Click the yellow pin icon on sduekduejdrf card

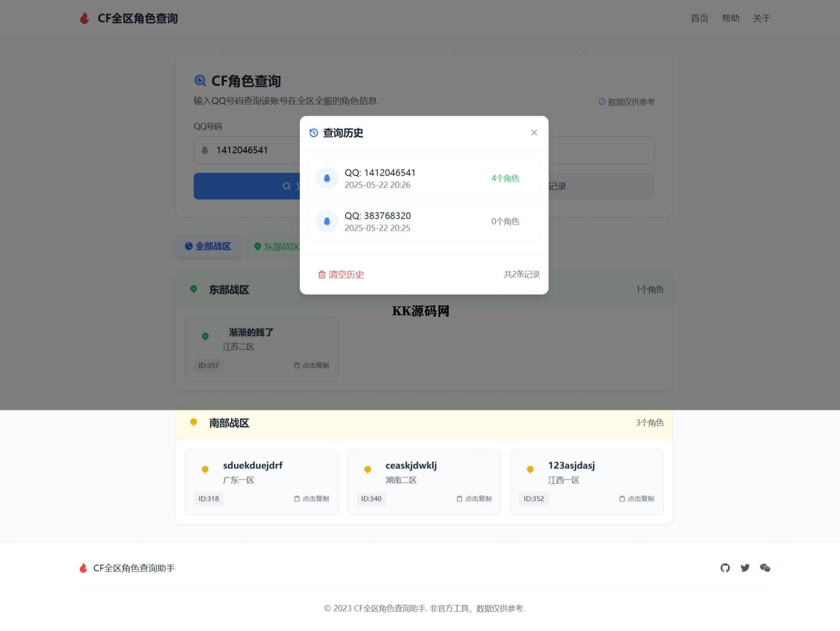point(205,470)
